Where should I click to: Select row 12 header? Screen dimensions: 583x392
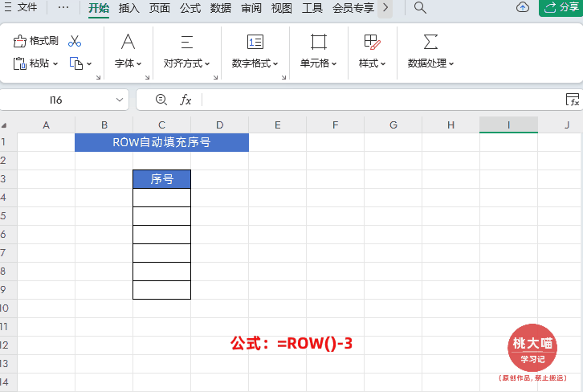pyautogui.click(x=8, y=345)
